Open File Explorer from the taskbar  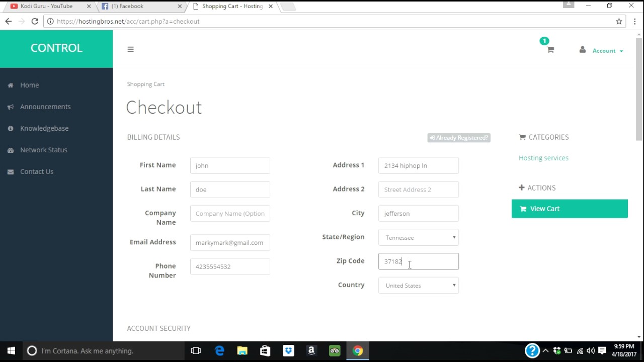(x=243, y=351)
